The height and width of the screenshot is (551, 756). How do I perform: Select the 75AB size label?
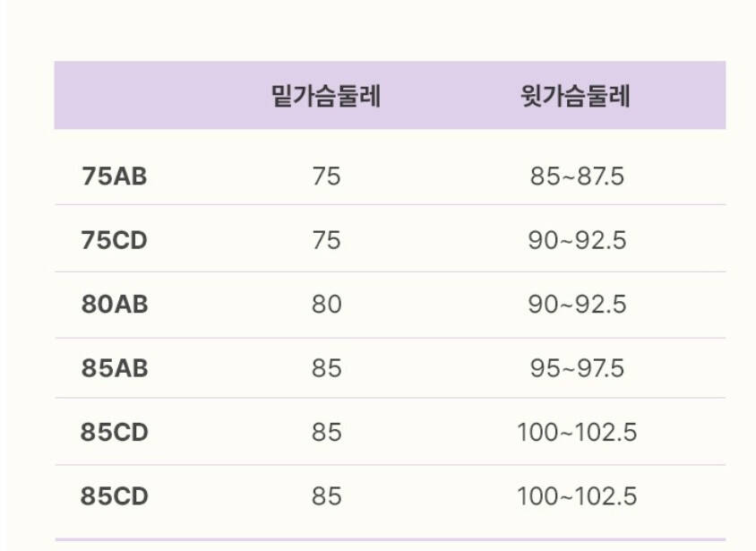[115, 176]
